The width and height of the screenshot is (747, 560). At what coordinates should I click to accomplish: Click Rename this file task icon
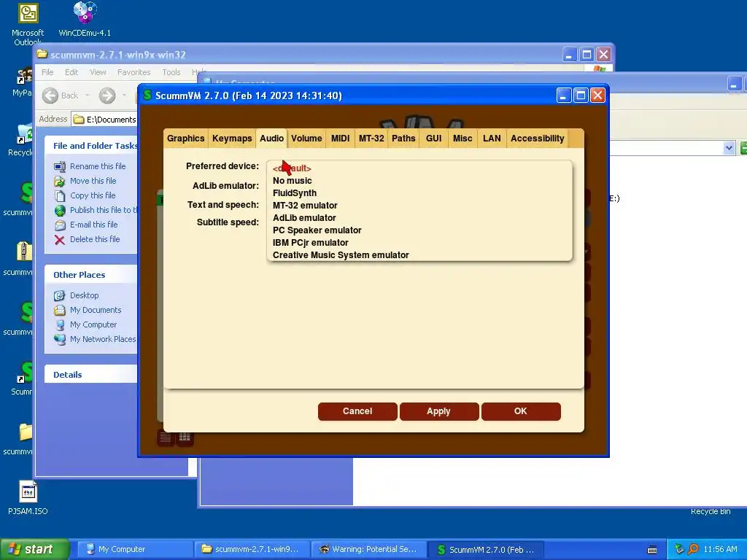coord(60,166)
